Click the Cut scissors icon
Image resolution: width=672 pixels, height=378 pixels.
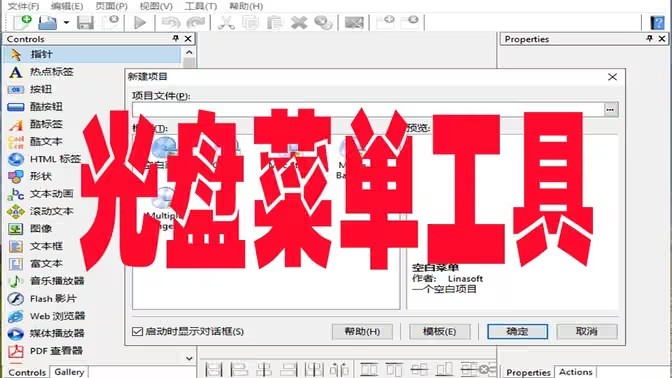(226, 22)
